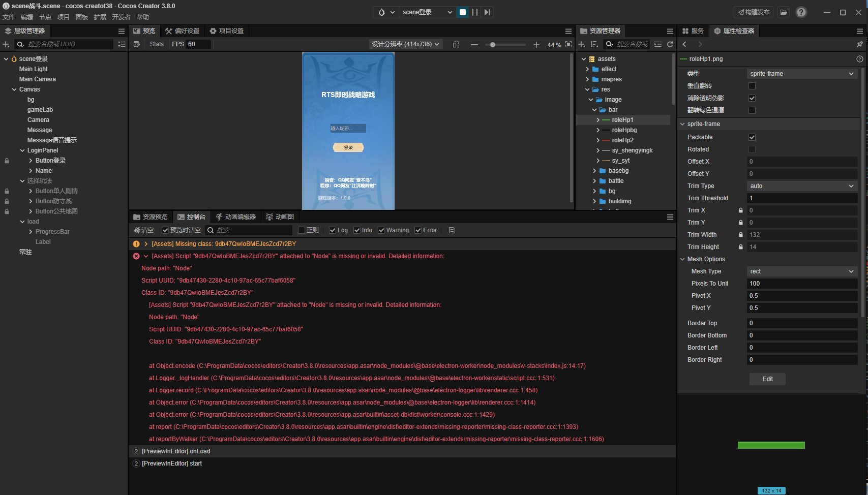Collapse the LoginPanel node
The image size is (868, 495).
point(22,150)
